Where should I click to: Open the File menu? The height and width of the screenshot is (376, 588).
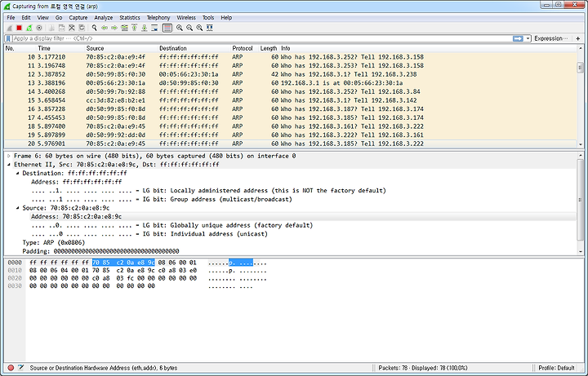point(11,18)
